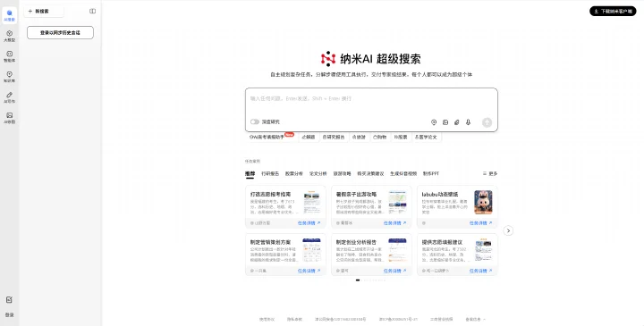This screenshot has width=644, height=326.
Task: Open the 暑假亲子出游攻略 card
Action: pos(371,206)
